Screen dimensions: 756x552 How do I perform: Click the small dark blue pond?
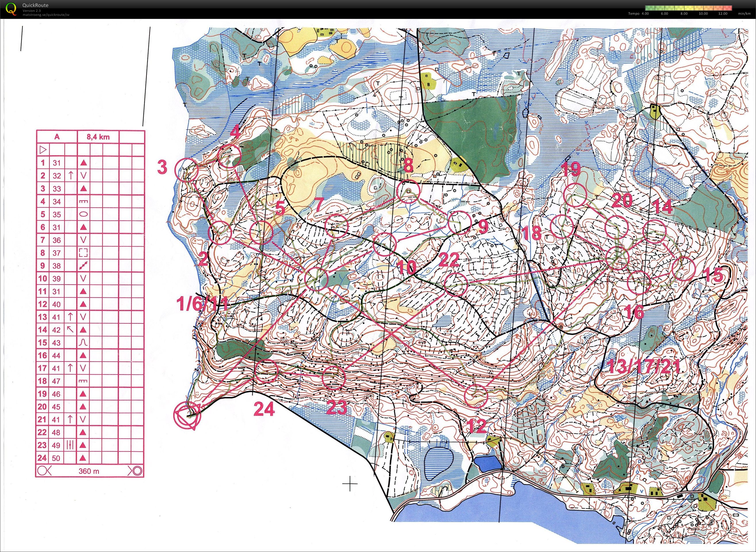tap(488, 464)
